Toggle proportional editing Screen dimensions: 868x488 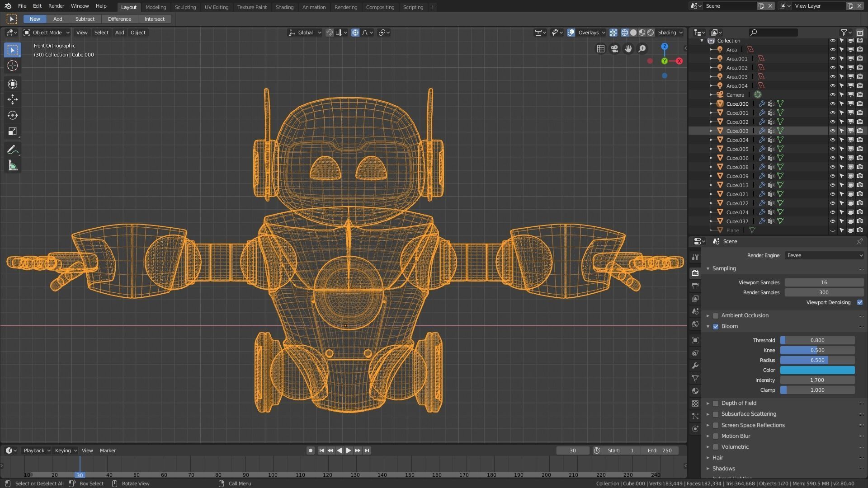355,33
